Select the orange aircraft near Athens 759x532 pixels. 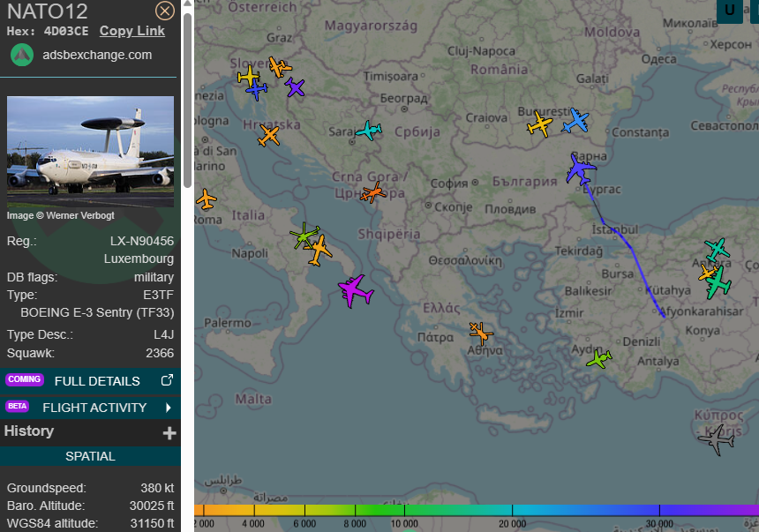pyautogui.click(x=481, y=333)
